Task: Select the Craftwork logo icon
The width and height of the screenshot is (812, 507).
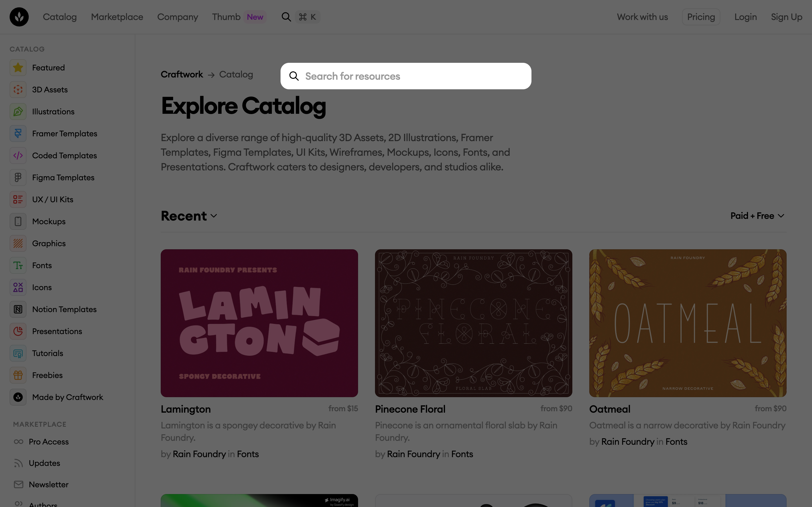Action: point(19,17)
